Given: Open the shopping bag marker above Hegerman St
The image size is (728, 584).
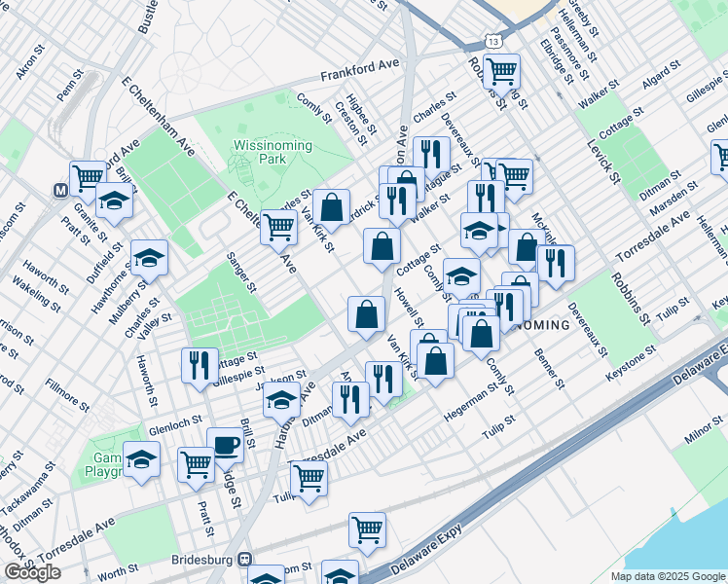Looking at the screenshot, I should pos(435,363).
